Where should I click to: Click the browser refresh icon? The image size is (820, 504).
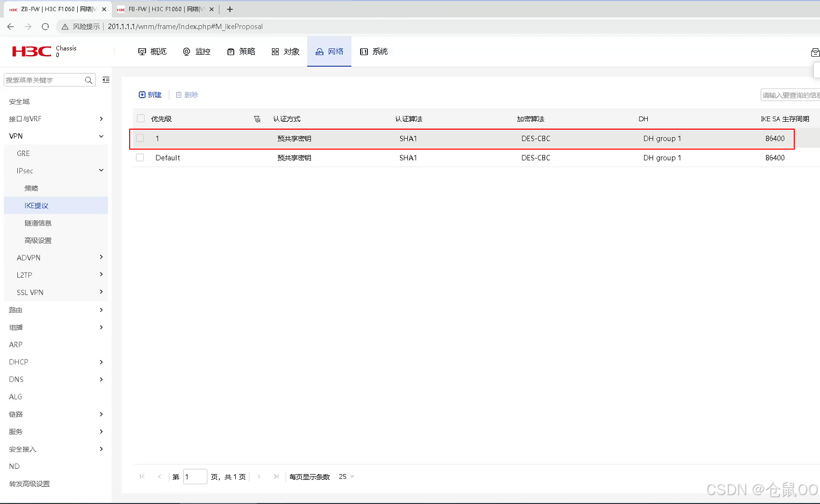[46, 26]
